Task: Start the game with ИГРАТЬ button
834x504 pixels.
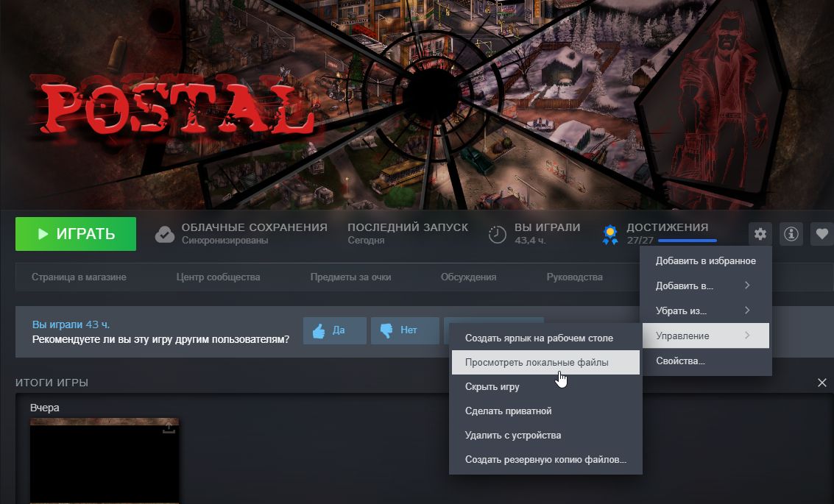Action: click(x=76, y=234)
